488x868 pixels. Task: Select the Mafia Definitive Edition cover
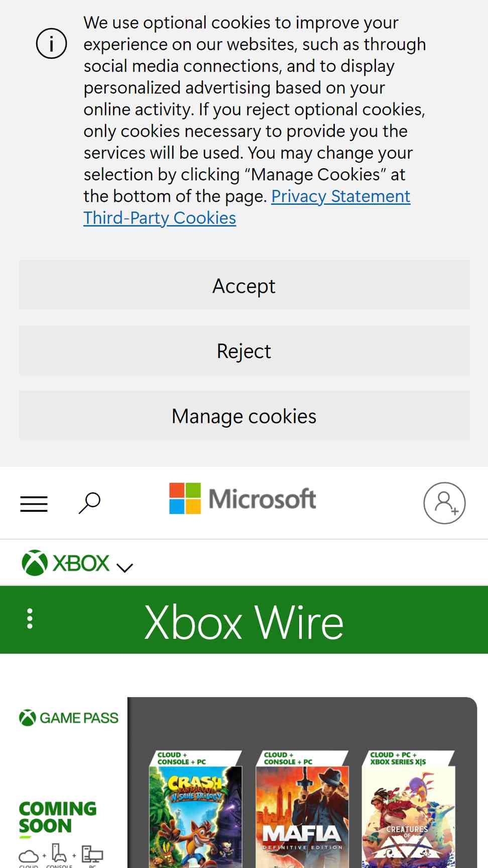point(302,809)
